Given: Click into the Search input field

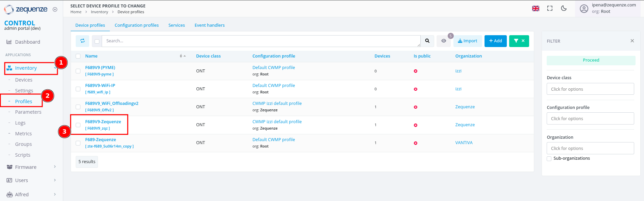Looking at the screenshot, I should click(260, 41).
